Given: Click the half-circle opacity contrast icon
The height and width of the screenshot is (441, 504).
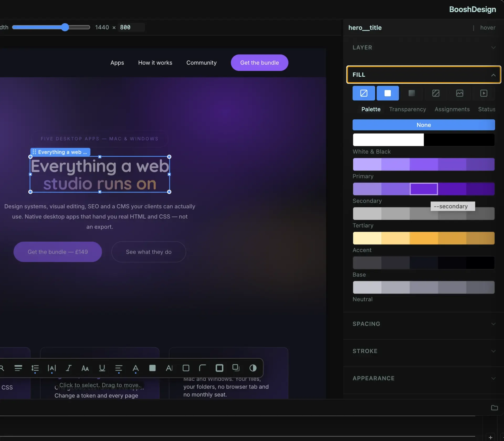Looking at the screenshot, I should tap(253, 368).
